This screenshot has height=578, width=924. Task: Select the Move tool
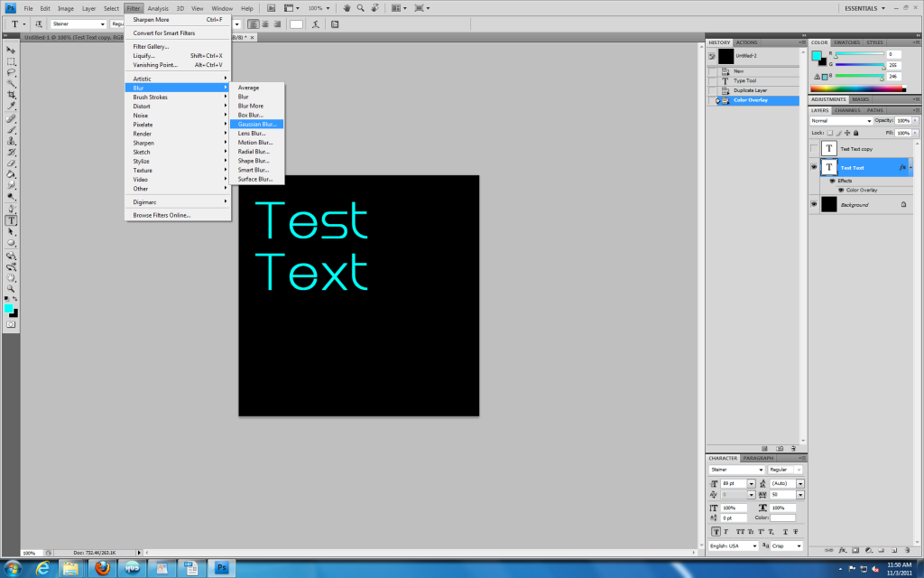(x=11, y=51)
